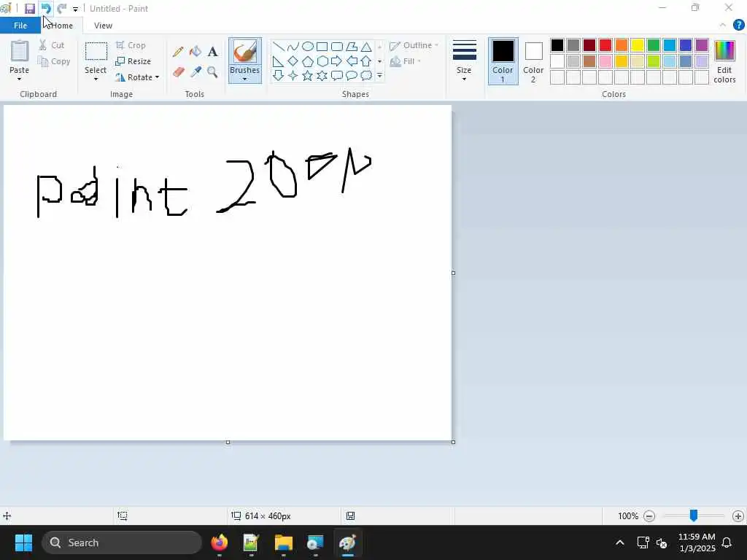Choose the Oval callout shape

pos(352,76)
